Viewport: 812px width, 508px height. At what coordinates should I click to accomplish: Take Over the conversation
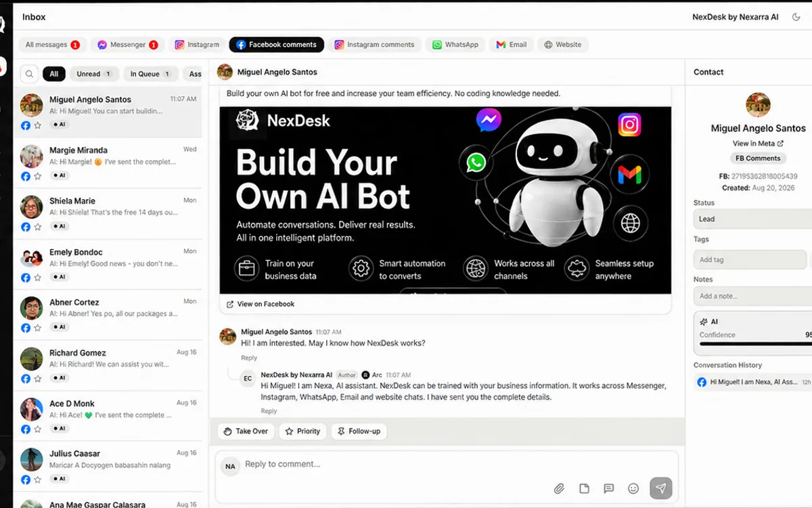pos(246,431)
